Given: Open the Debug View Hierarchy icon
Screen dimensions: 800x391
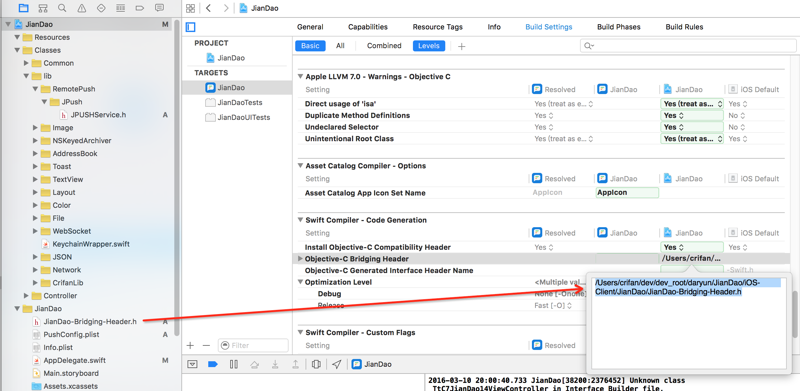Looking at the screenshot, I should click(x=316, y=364).
